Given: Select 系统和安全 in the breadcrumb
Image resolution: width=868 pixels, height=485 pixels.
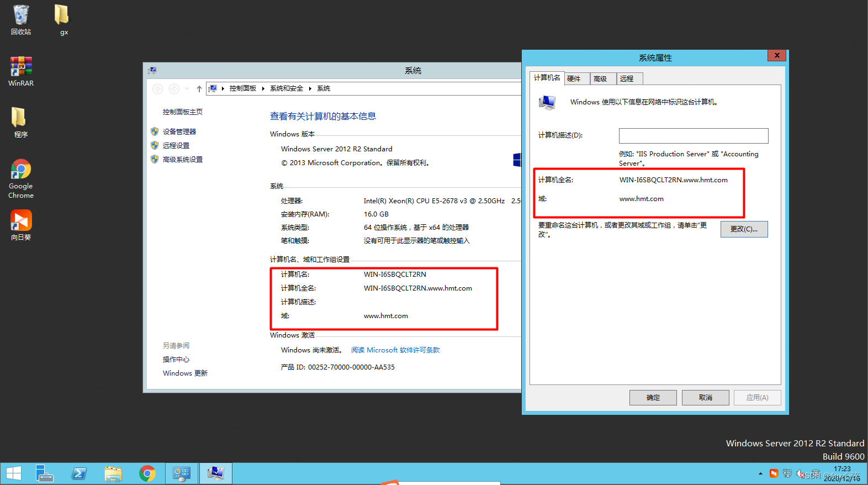Looking at the screenshot, I should click(287, 88).
